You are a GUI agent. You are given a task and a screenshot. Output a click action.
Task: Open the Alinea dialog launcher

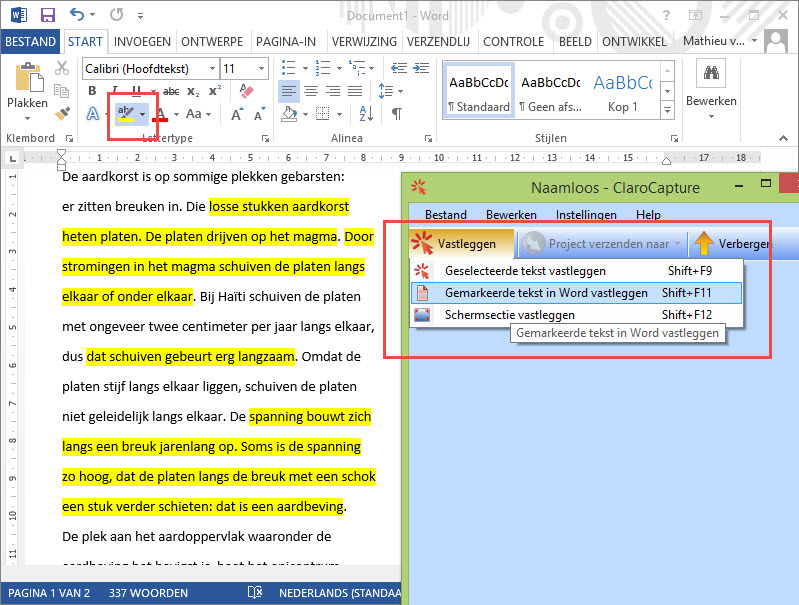[429, 138]
